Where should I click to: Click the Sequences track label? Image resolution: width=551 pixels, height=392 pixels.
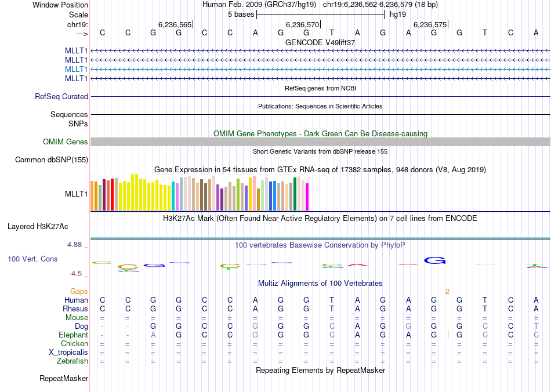coord(69,114)
